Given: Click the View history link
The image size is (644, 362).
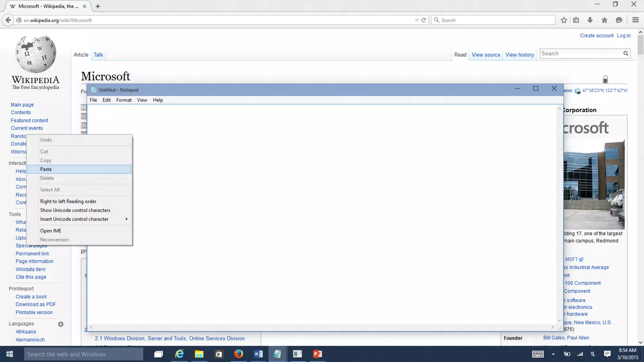Looking at the screenshot, I should click(519, 55).
